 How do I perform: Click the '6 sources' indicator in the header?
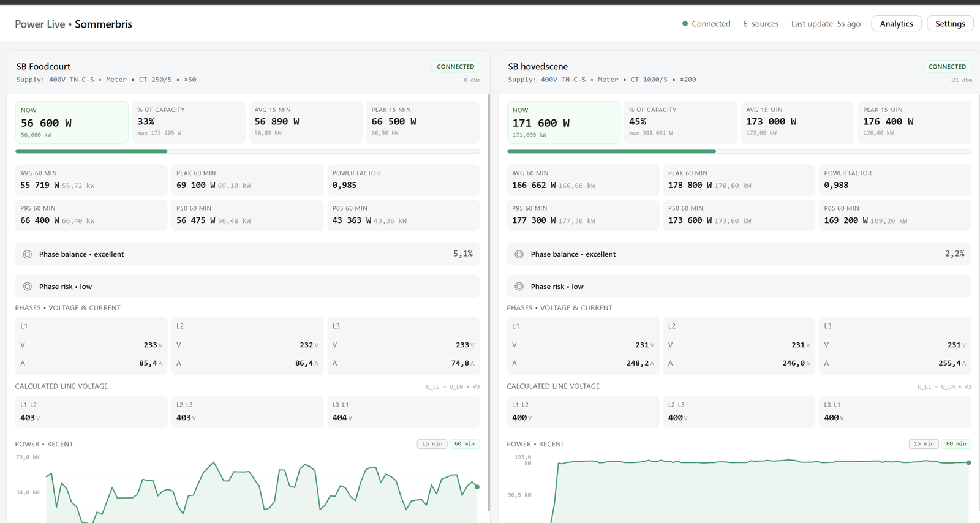click(761, 24)
